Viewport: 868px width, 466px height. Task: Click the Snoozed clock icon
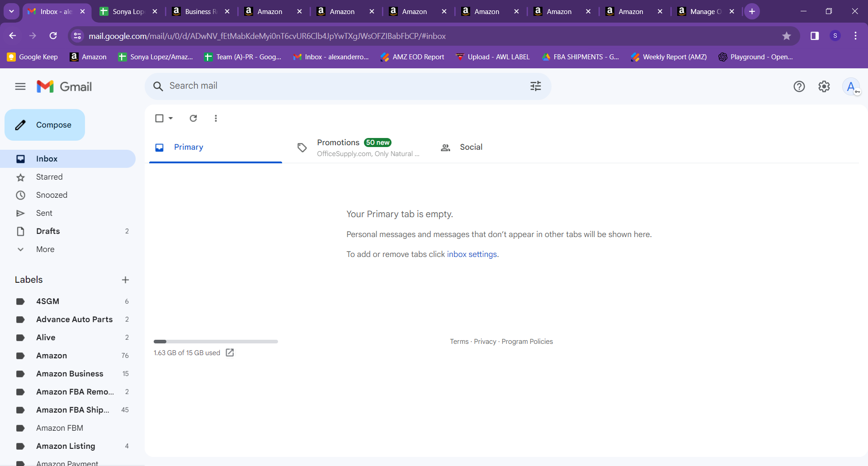point(20,195)
